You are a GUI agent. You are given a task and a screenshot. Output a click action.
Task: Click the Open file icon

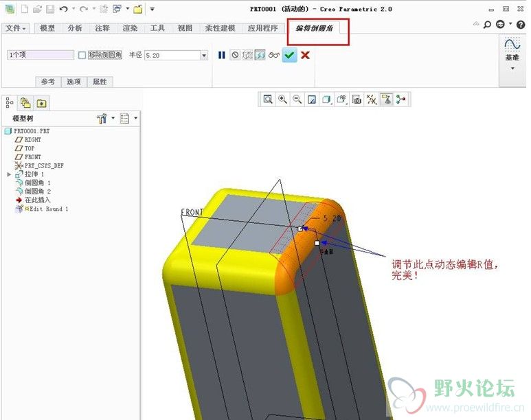[38, 9]
